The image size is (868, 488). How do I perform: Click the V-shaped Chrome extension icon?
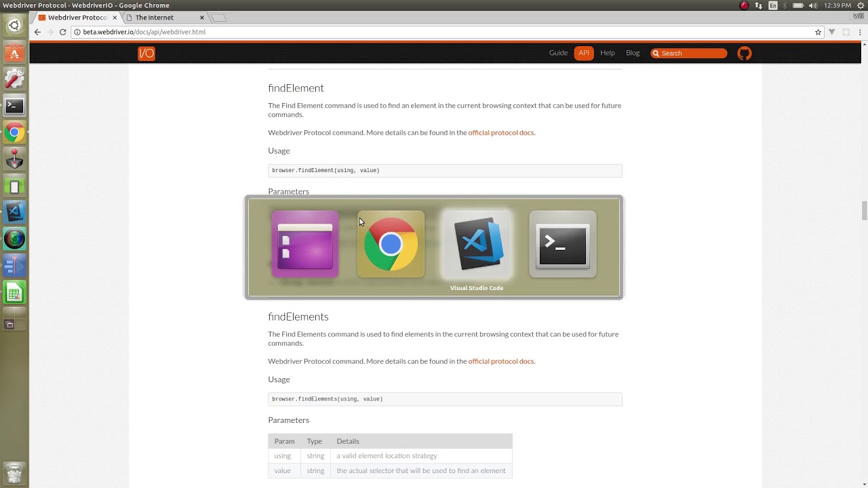(x=832, y=32)
